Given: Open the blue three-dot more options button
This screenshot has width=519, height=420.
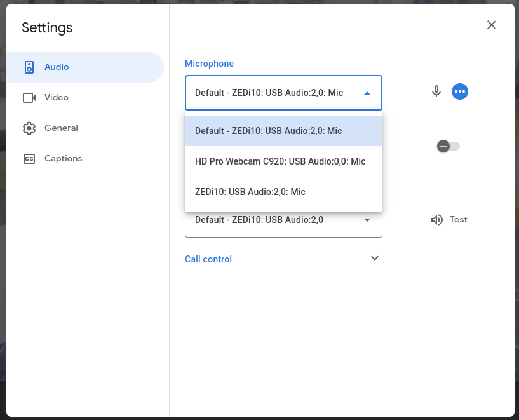Looking at the screenshot, I should (460, 91).
